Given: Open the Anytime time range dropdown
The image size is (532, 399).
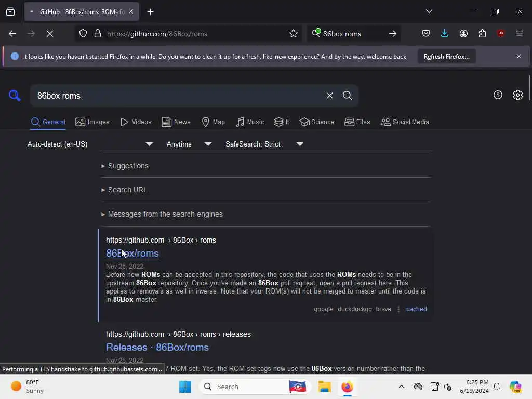Looking at the screenshot, I should [x=189, y=144].
